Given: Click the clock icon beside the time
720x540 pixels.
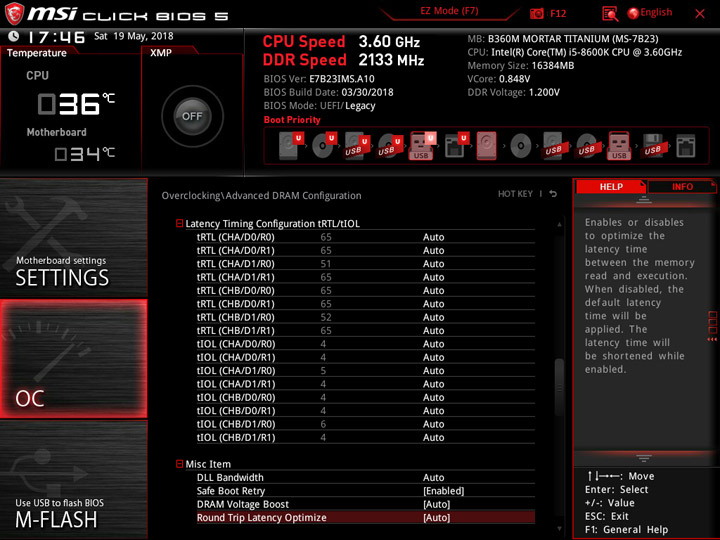Looking at the screenshot, I should pos(14,36).
